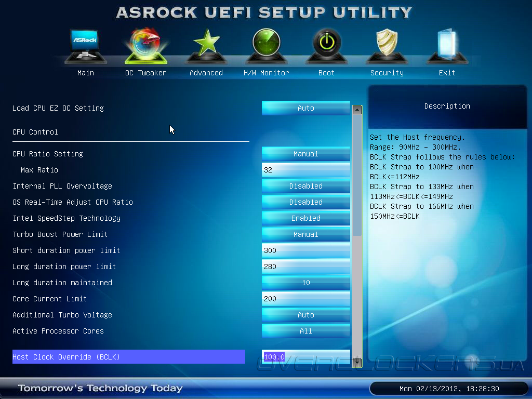Select Additional Turbo Voltage label
This screenshot has width=532, height=399.
(62, 315)
